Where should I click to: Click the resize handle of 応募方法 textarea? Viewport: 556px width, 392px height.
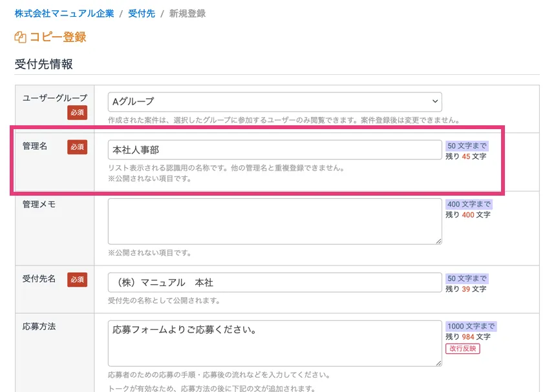click(438, 363)
